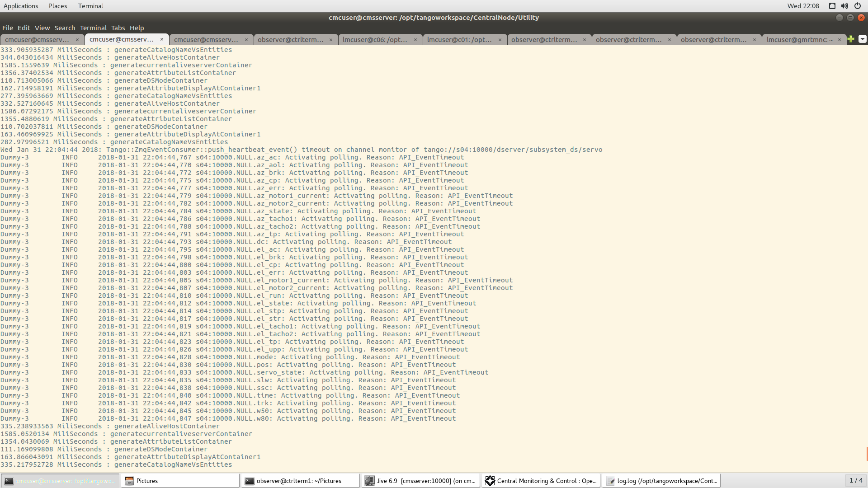Switch to Pictures window in taskbar

(181, 481)
